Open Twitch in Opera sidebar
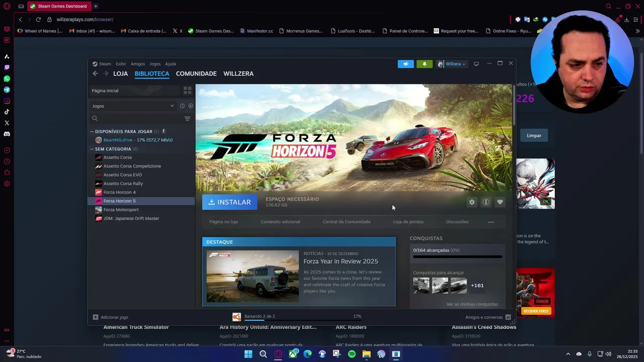 pos(7,67)
